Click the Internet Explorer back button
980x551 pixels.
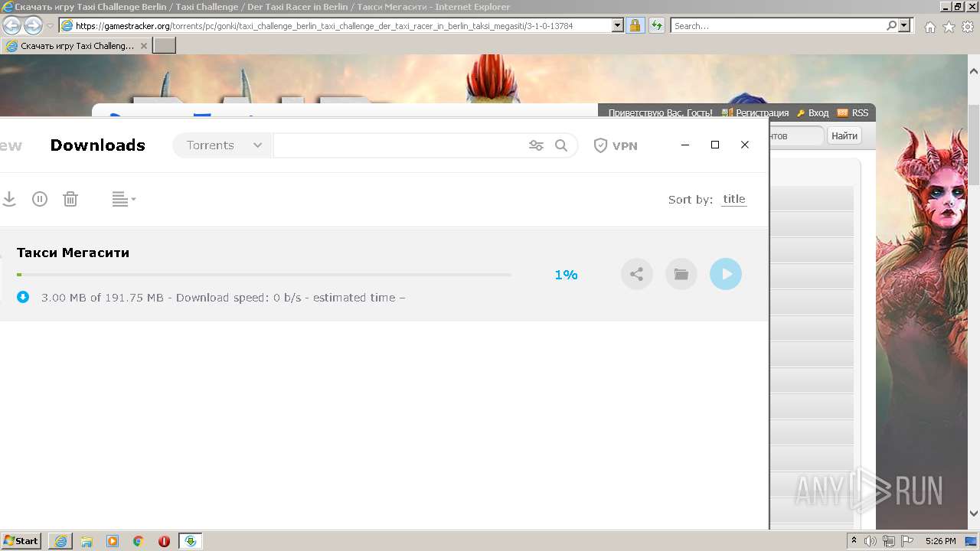12,25
